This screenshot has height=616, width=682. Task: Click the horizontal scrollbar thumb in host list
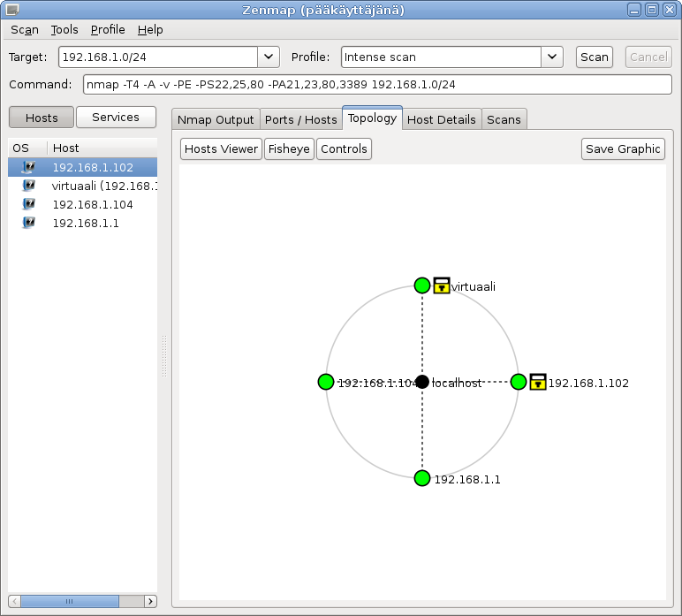[70, 601]
